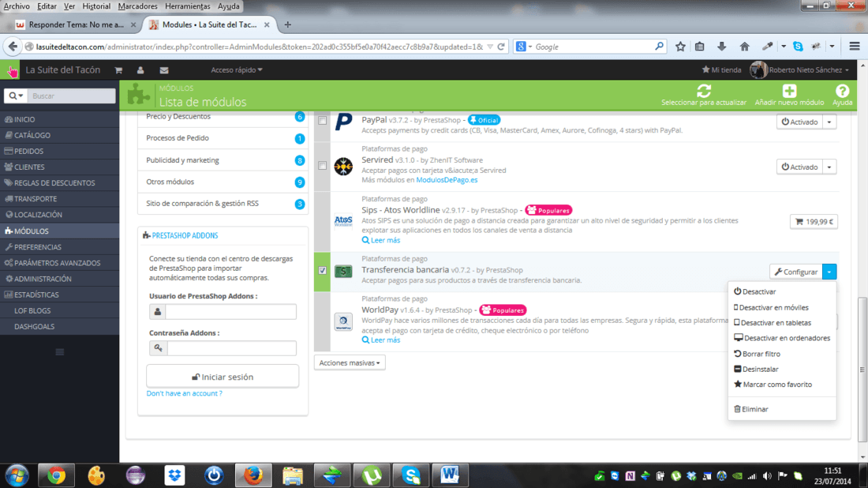
Task: Choose Desactivar en ordenadores
Action: click(782, 338)
